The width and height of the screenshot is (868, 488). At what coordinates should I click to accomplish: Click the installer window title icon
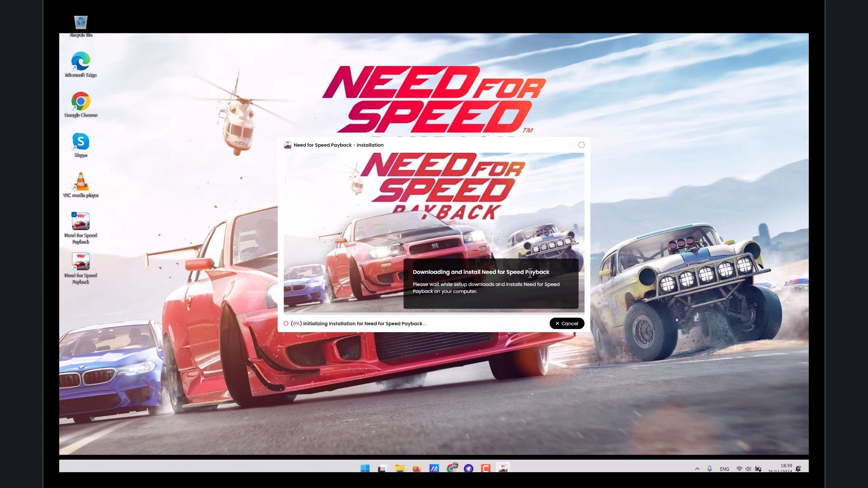click(x=288, y=145)
